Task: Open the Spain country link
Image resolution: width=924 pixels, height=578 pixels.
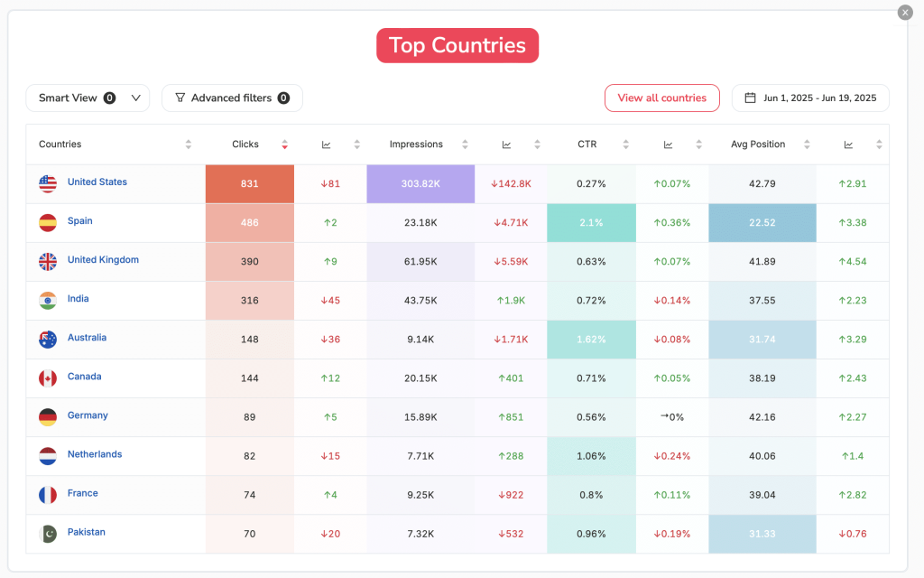Action: click(79, 219)
